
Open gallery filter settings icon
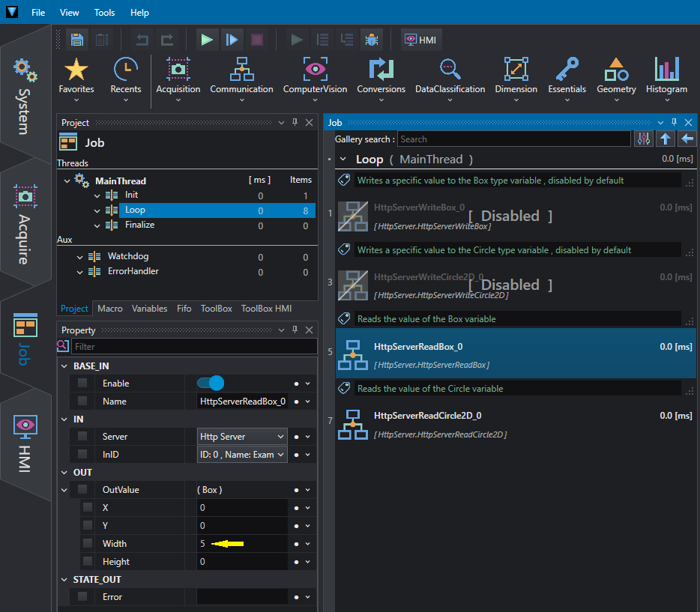point(644,139)
